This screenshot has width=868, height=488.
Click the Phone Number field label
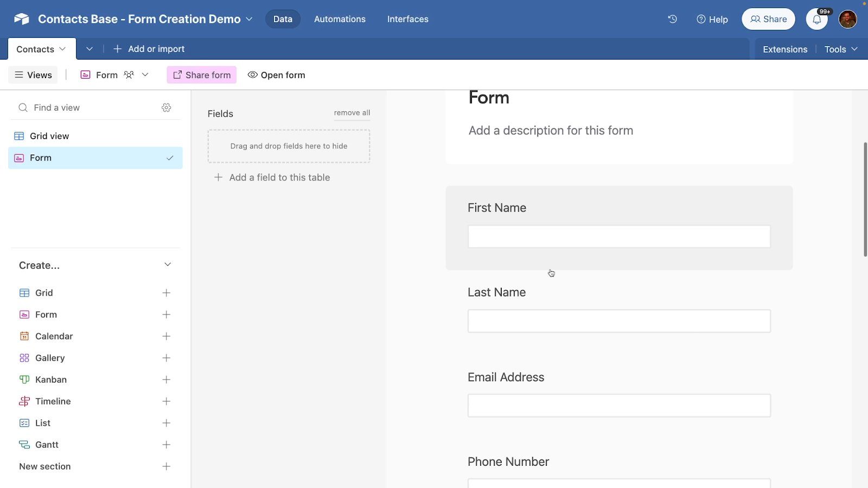508,461
